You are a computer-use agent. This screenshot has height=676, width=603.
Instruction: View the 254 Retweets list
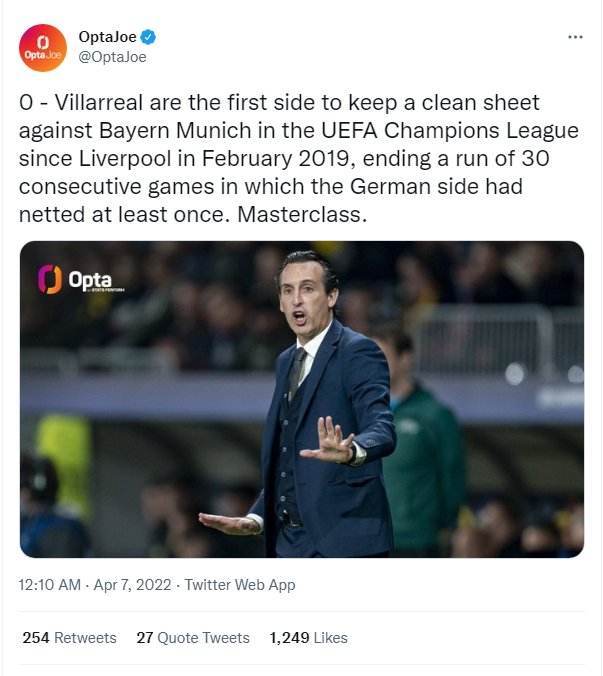pyautogui.click(x=69, y=637)
